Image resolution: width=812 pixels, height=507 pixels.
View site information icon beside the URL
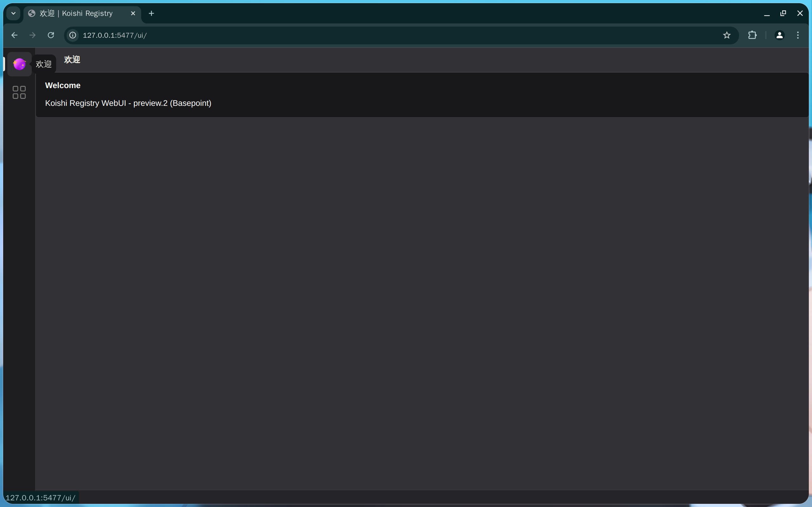(73, 35)
